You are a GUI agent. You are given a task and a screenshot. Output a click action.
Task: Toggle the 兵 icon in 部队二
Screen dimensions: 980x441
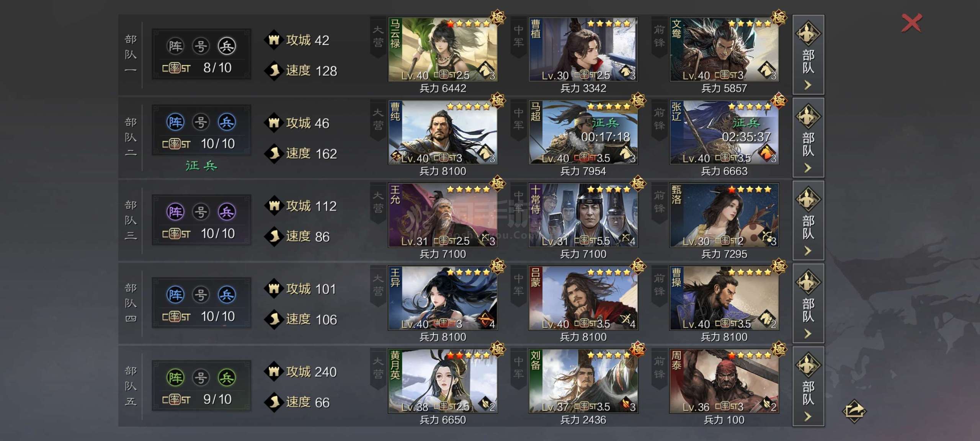pyautogui.click(x=227, y=122)
